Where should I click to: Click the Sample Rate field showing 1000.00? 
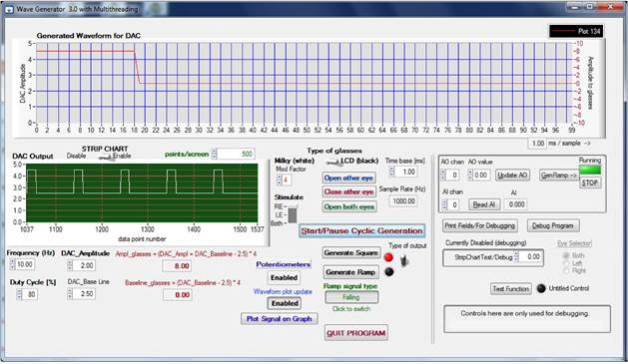[403, 201]
